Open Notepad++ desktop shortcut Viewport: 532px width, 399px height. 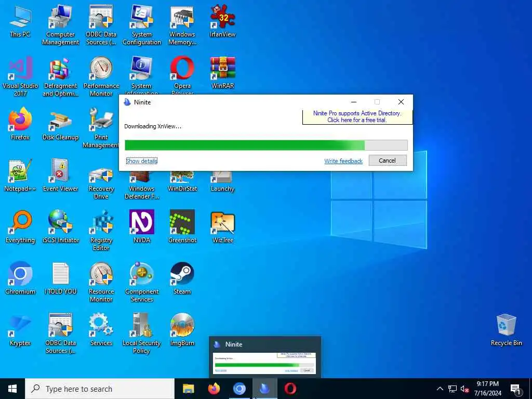pyautogui.click(x=20, y=176)
